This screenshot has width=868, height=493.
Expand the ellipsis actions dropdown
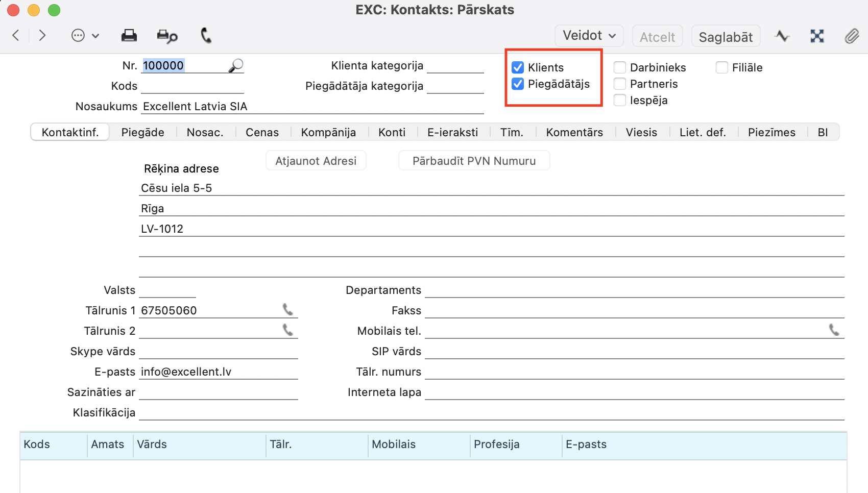tap(85, 36)
